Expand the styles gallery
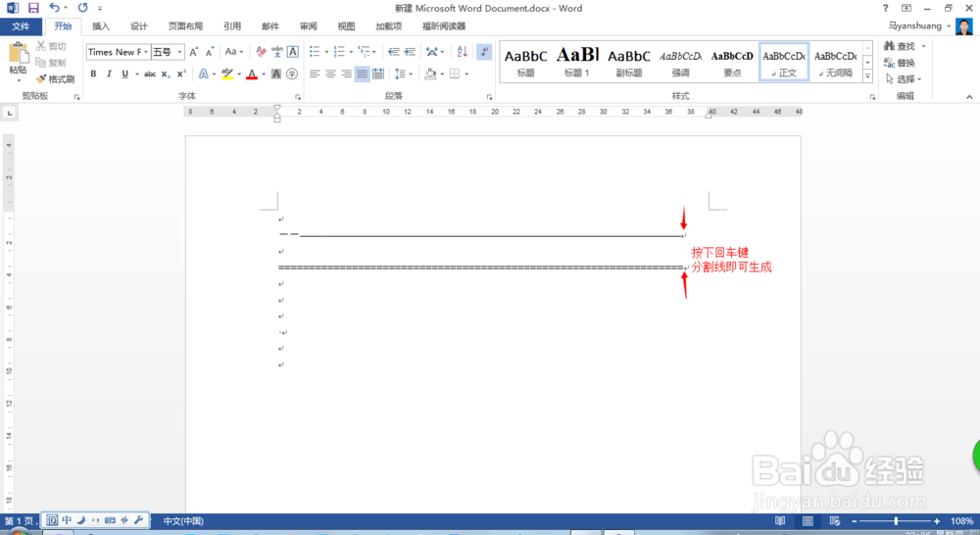Screen dimensions: 980x535 pyautogui.click(x=867, y=76)
